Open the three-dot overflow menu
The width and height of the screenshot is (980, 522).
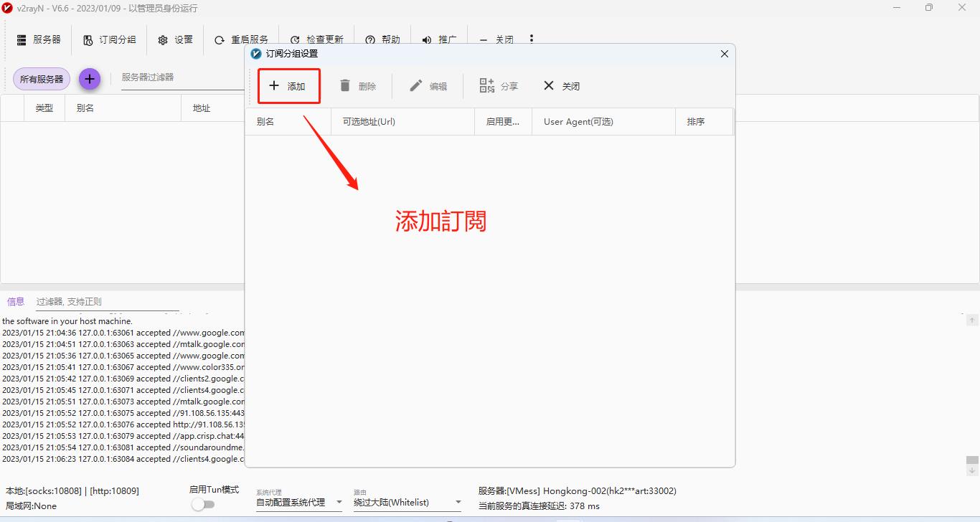(531, 39)
